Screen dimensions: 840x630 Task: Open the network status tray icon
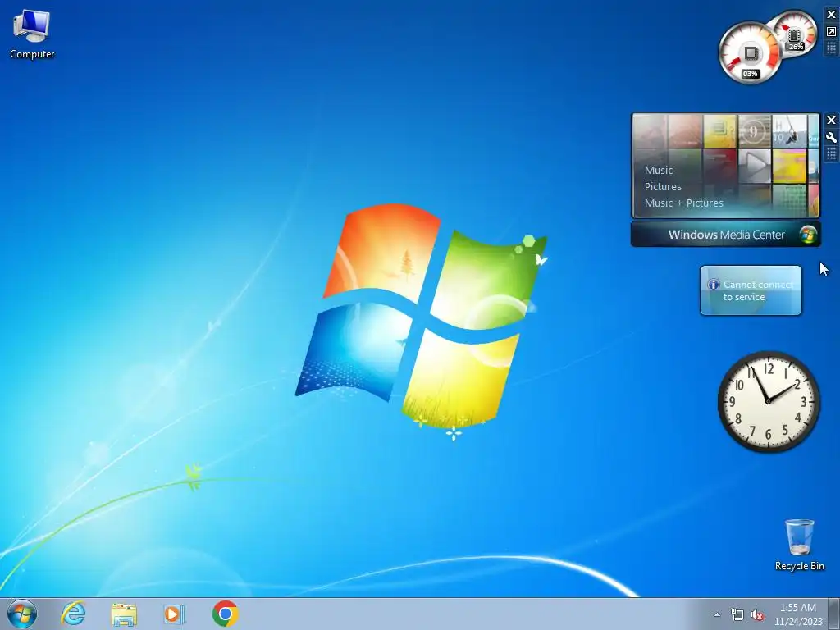737,615
